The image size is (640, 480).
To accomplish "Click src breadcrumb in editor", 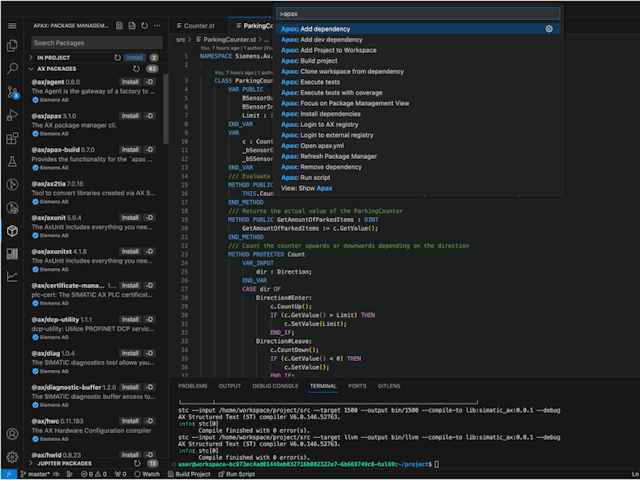I will point(180,40).
